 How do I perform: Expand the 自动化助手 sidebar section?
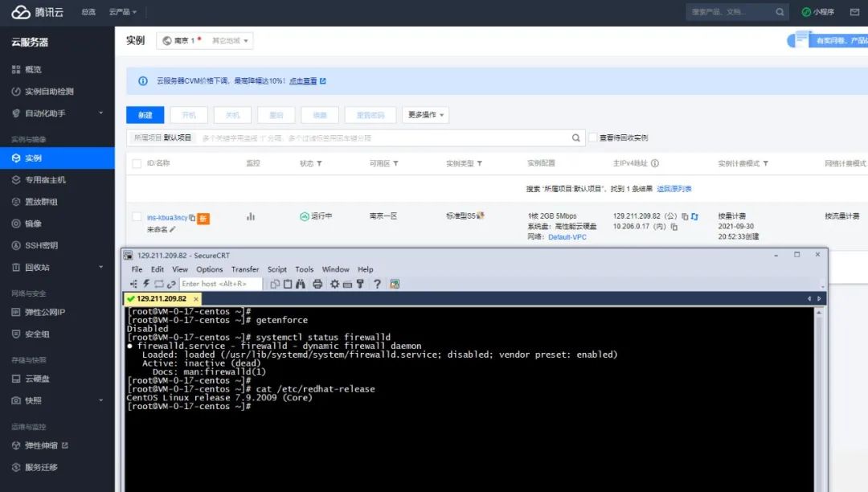[100, 113]
